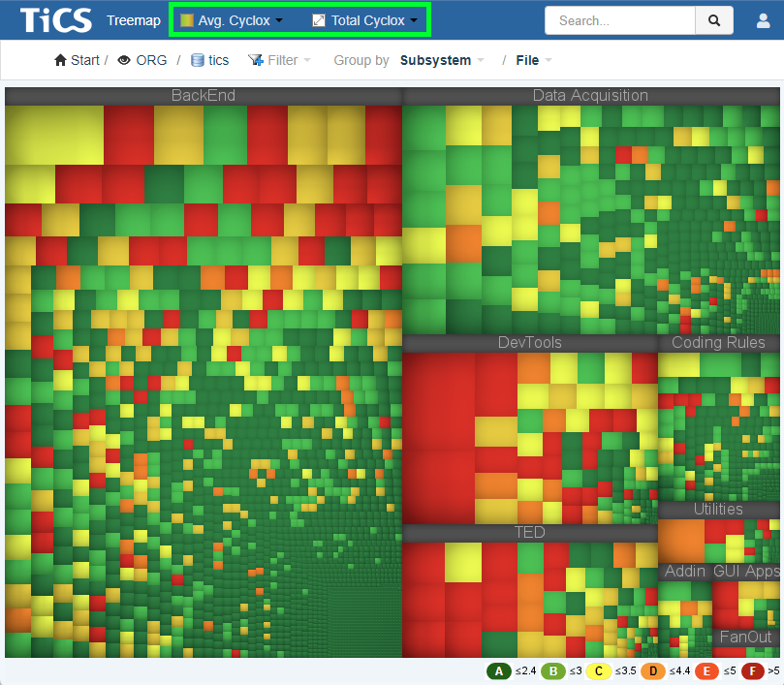The height and width of the screenshot is (685, 784).
Task: Click the ORG eye icon
Action: pyautogui.click(x=124, y=60)
